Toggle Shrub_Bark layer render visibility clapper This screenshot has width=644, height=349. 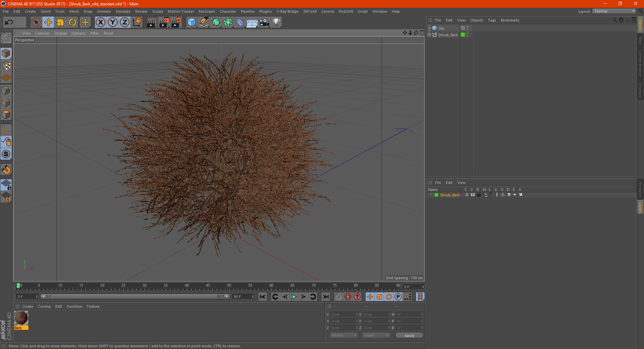pyautogui.click(x=479, y=195)
